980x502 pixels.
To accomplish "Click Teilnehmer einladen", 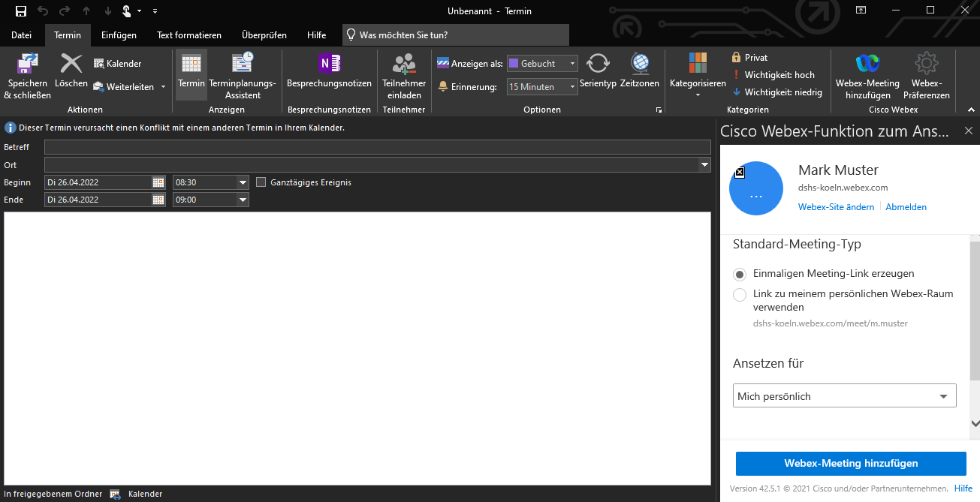I will click(404, 77).
